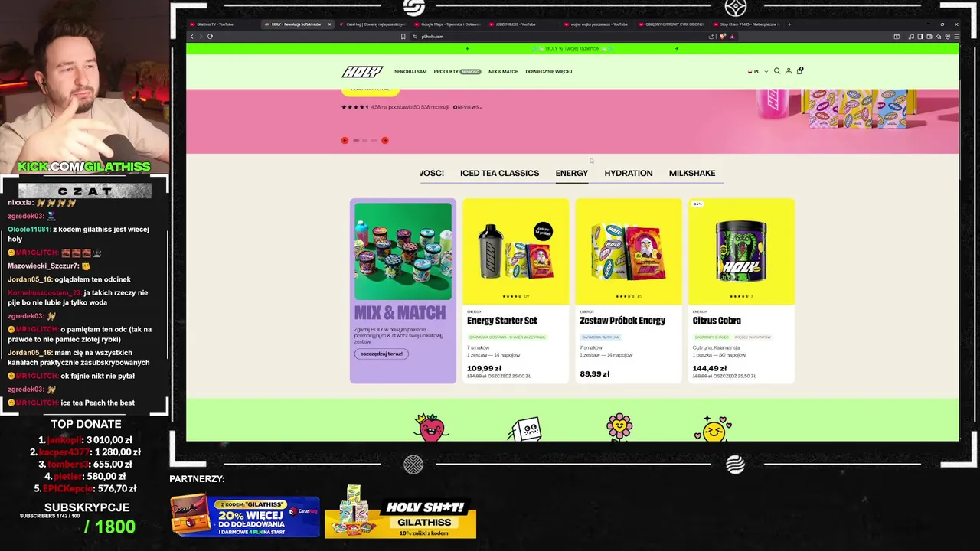
Task: Open Citrus Cobra product image
Action: [741, 251]
